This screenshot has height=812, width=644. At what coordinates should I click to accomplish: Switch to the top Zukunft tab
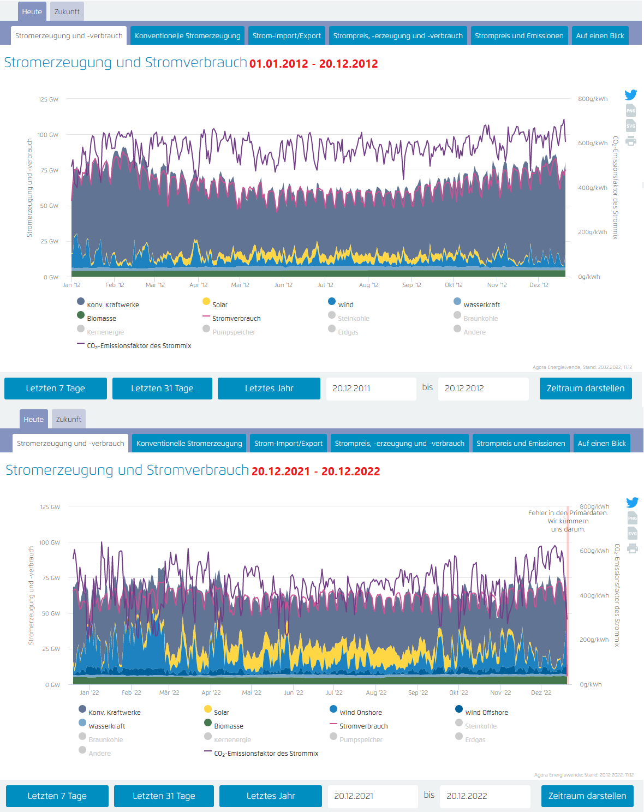(67, 11)
